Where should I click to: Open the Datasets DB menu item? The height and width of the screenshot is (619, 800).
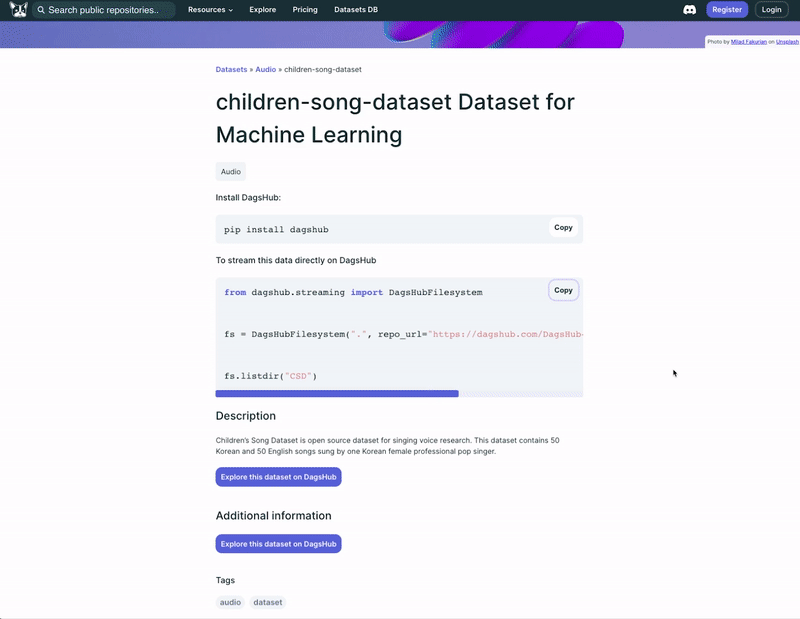coord(356,10)
